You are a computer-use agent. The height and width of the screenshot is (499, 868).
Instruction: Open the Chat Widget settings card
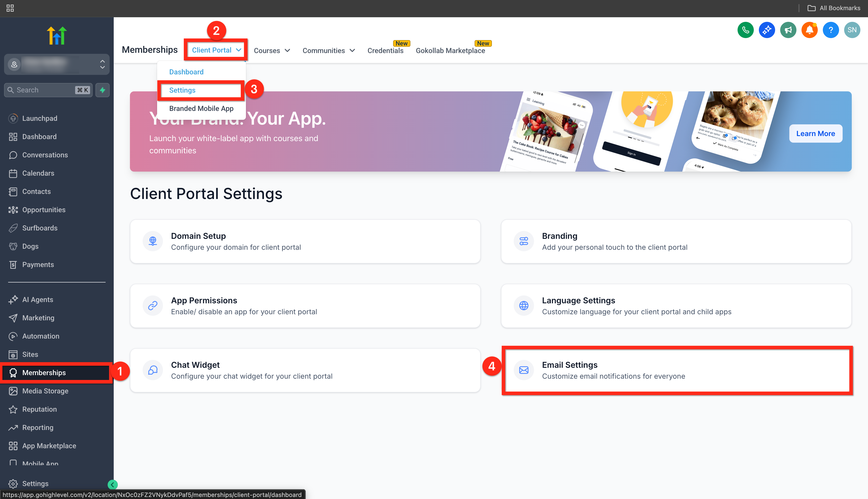point(305,370)
